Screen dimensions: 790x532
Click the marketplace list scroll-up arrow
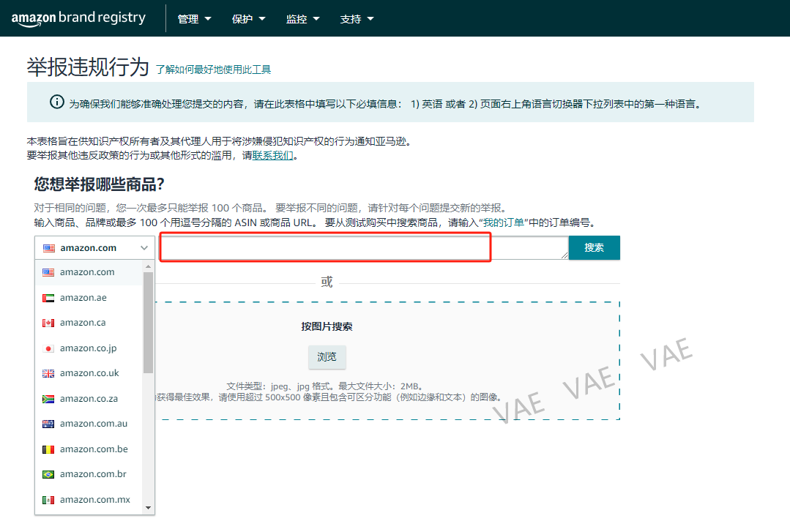pos(148,266)
